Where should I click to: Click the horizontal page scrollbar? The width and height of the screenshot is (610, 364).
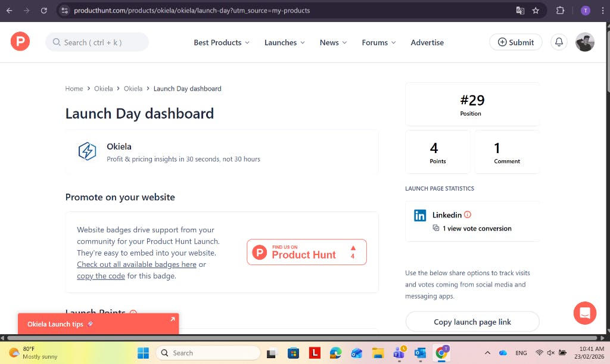tap(302, 338)
